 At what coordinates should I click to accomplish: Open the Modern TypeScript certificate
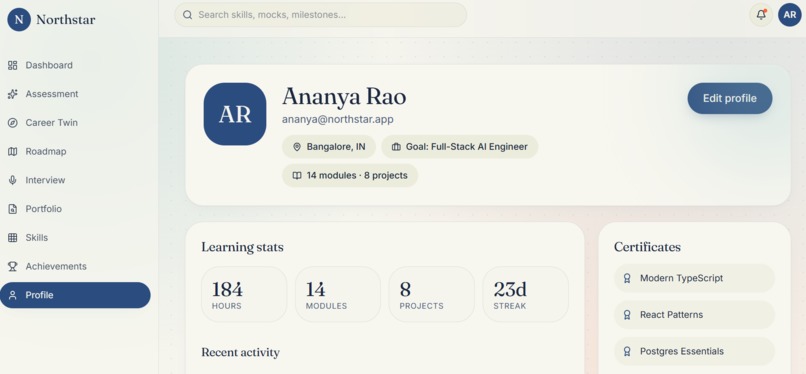point(694,278)
